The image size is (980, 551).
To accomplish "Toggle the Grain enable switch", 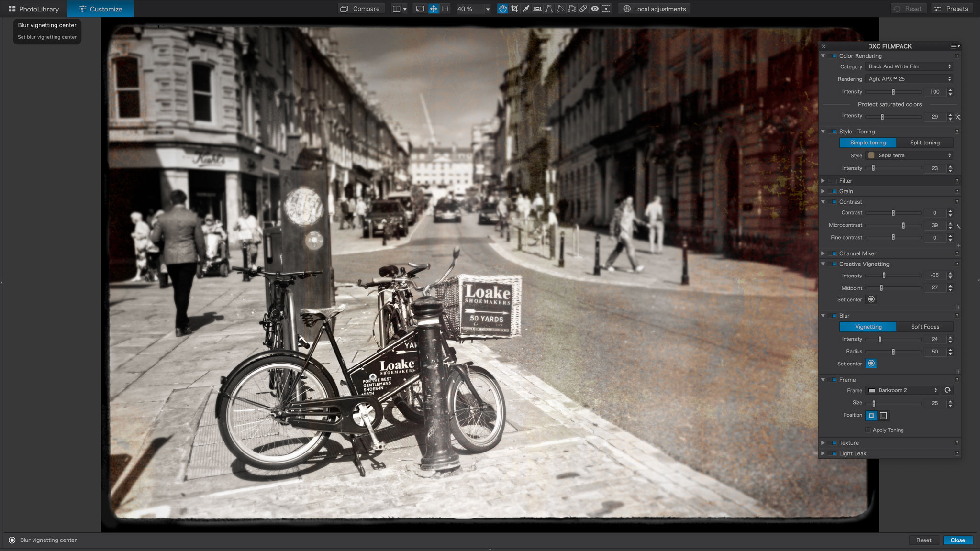I will 833,191.
